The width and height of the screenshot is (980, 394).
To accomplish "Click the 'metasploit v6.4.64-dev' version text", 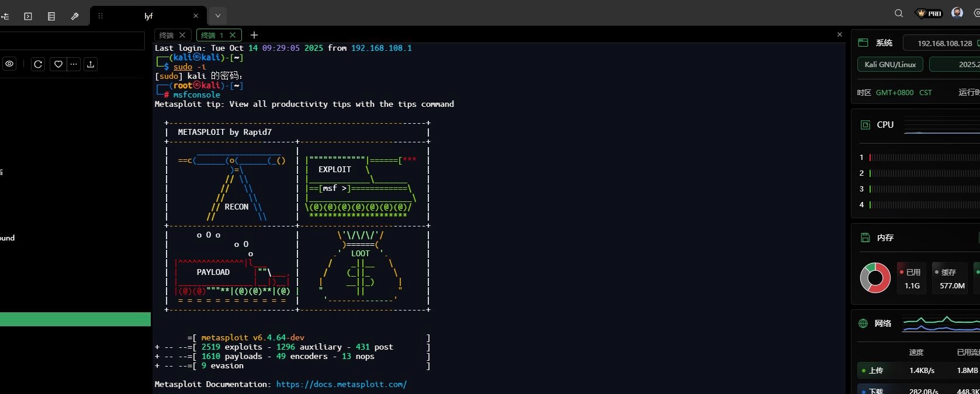I will click(252, 337).
